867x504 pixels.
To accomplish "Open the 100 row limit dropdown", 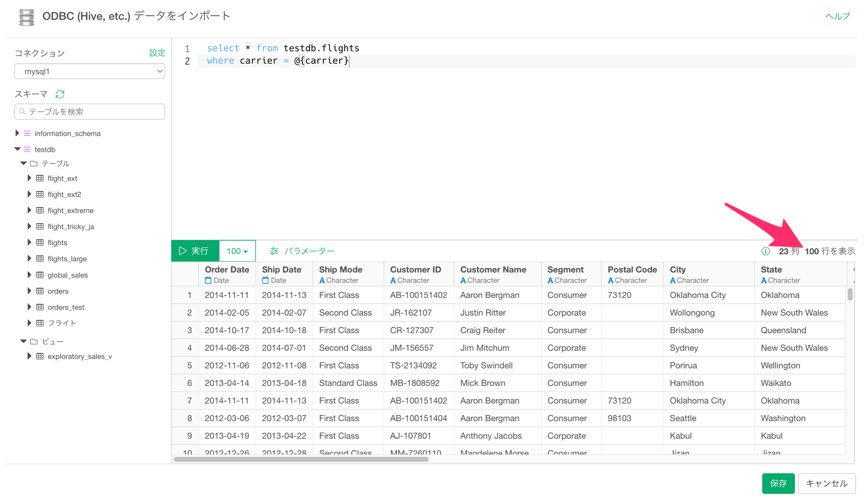I will click(237, 251).
